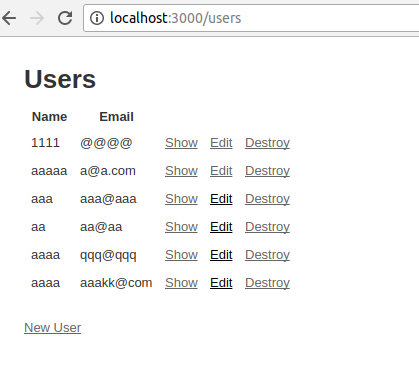The height and width of the screenshot is (368, 419).
Task: Destroy the user with email aa@aa
Action: tap(267, 227)
